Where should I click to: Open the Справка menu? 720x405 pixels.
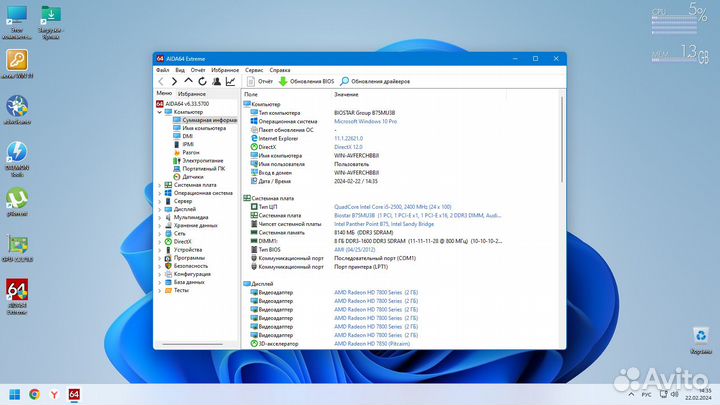pos(280,70)
